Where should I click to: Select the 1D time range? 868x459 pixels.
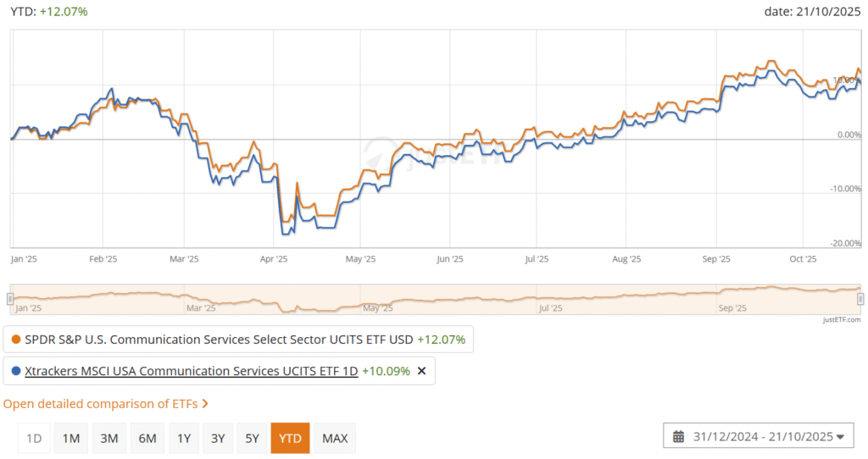click(x=34, y=438)
